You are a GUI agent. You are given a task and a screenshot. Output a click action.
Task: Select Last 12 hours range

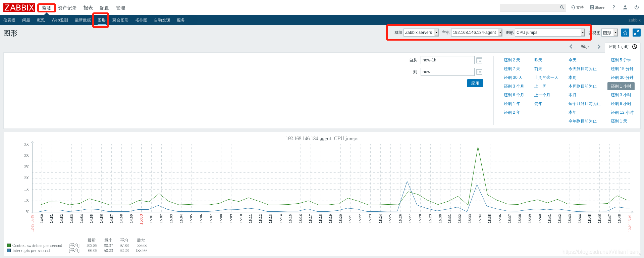(x=622, y=112)
